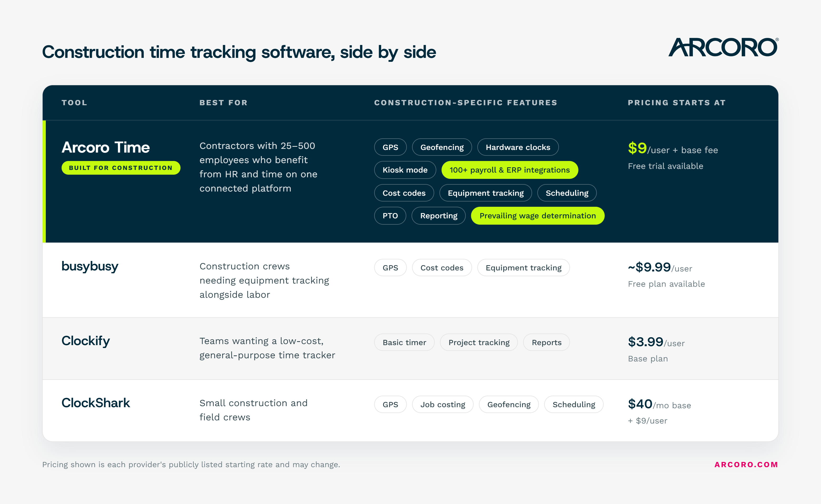Select ClockShark's Job costing tag

443,404
